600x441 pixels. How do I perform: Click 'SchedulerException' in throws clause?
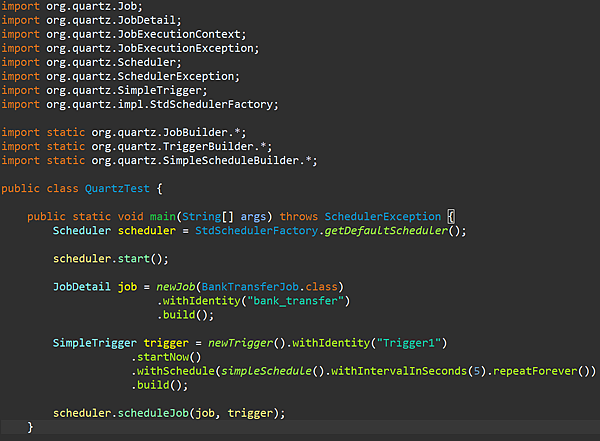(383, 217)
